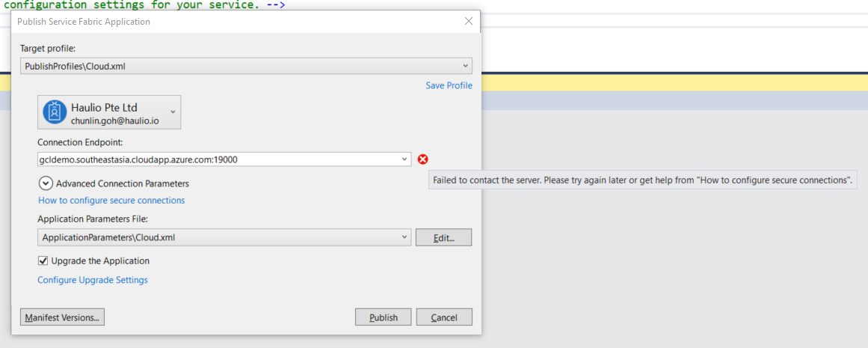Screen dimensions: 868x348
Task: Open the Connection Endpoint dropdown arrow
Action: click(x=404, y=159)
